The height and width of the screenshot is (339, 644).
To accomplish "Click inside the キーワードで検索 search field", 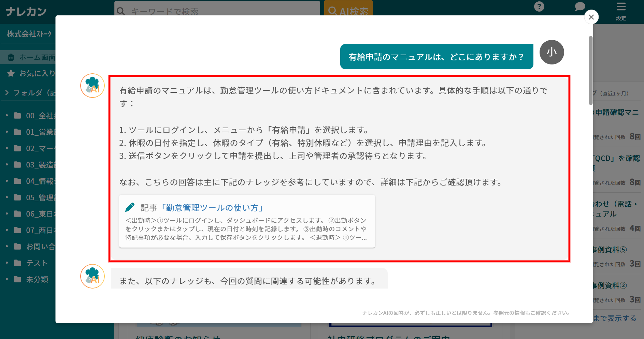I will point(205,11).
